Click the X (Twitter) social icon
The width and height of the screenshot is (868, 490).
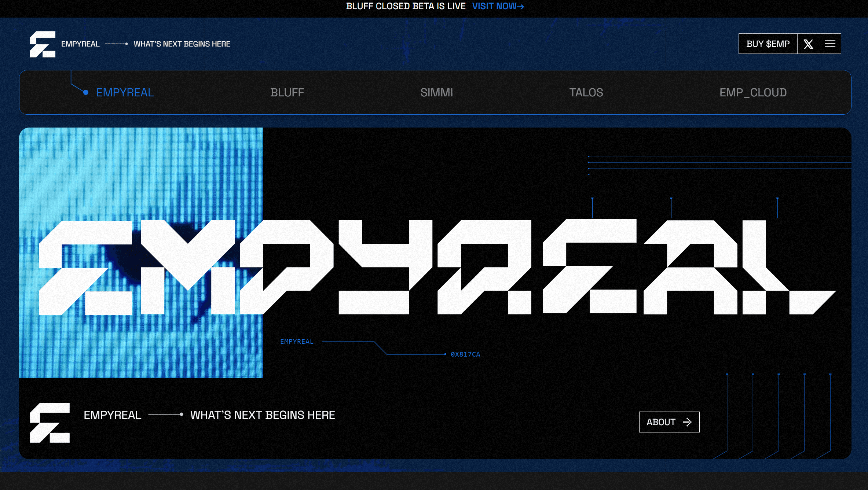click(x=808, y=44)
